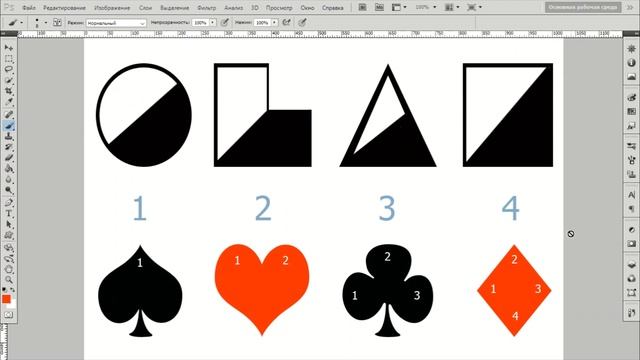Select the Quick Selection tool

tap(9, 80)
